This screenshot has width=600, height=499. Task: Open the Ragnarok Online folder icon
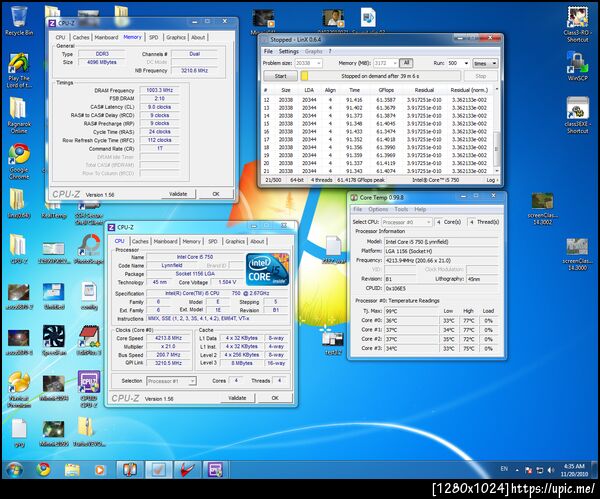(x=19, y=116)
